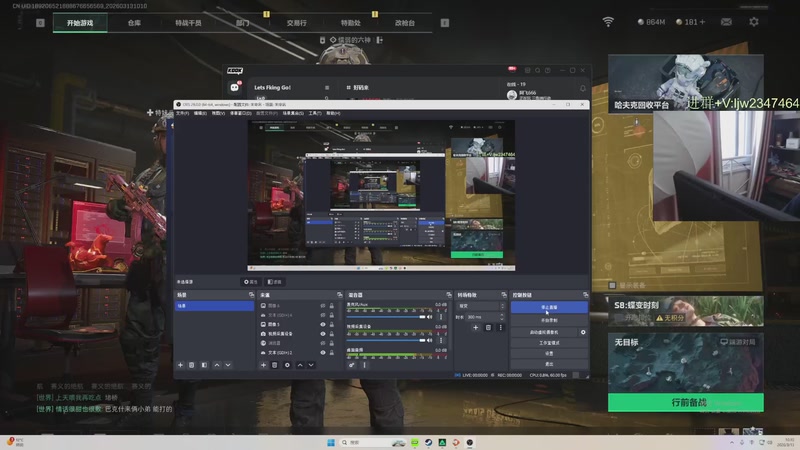
Task: Pop out the Sources dock using its header icon
Action: pos(339,295)
